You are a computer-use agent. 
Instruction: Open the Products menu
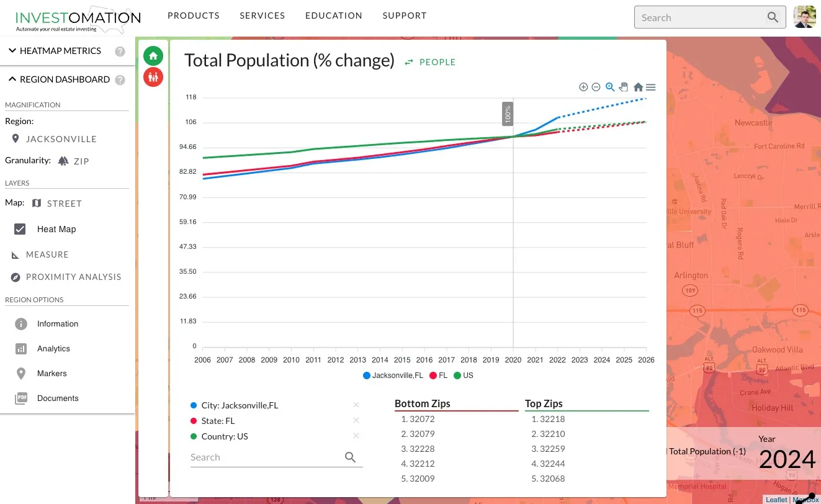coord(194,16)
